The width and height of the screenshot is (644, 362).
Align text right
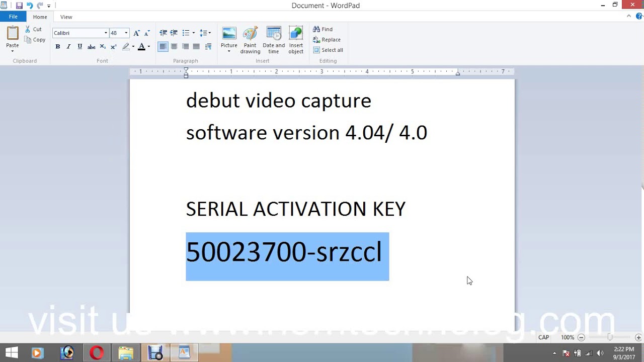point(185,46)
